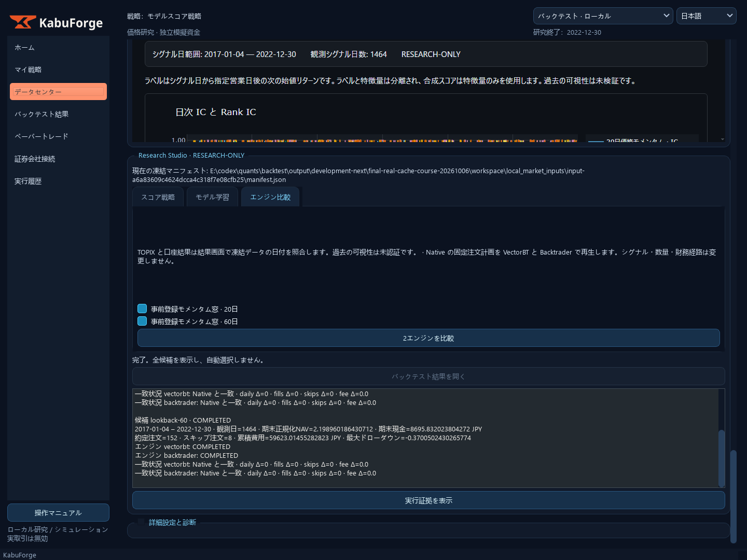Click the KabuForge logo icon
Image resolution: width=747 pixels, height=560 pixels.
(x=23, y=22)
